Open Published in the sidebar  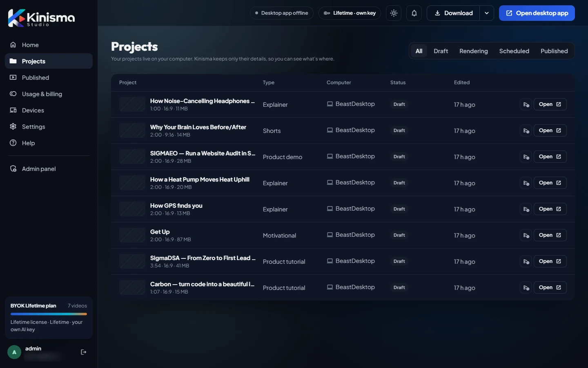coord(49,78)
